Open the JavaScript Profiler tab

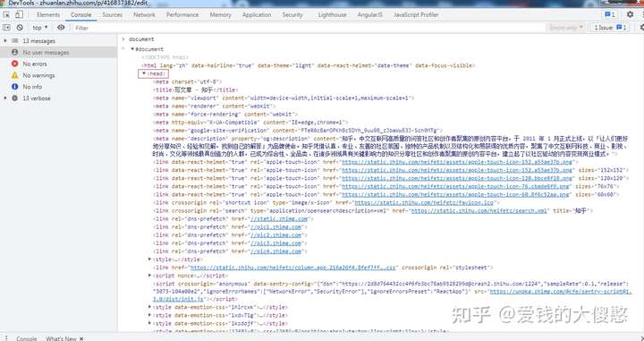[416, 15]
